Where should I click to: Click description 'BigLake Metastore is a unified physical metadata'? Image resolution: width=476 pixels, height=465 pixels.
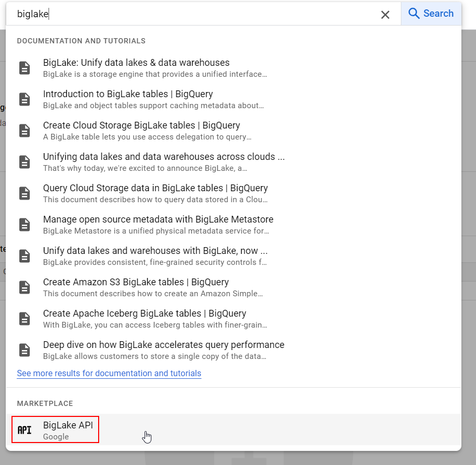coord(156,231)
